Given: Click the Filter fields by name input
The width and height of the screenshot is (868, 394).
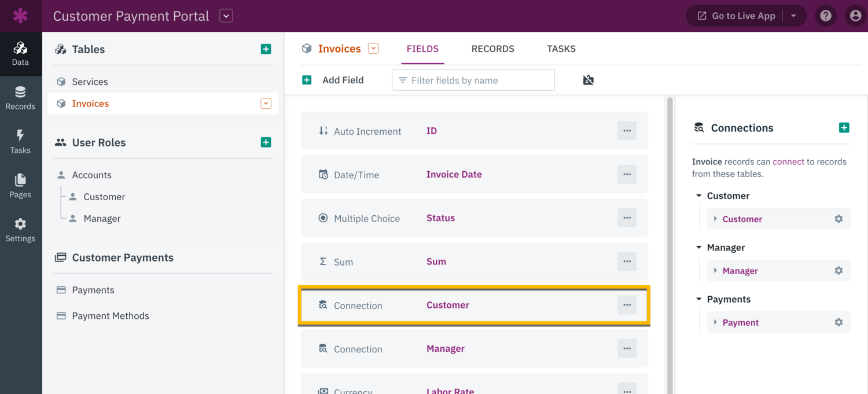Looking at the screenshot, I should 473,80.
